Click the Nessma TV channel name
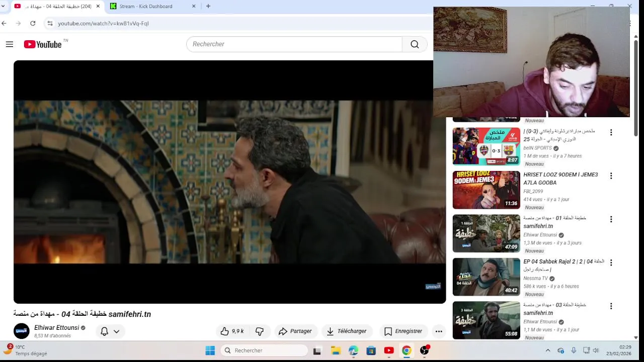The width and height of the screenshot is (644, 362). (535, 279)
